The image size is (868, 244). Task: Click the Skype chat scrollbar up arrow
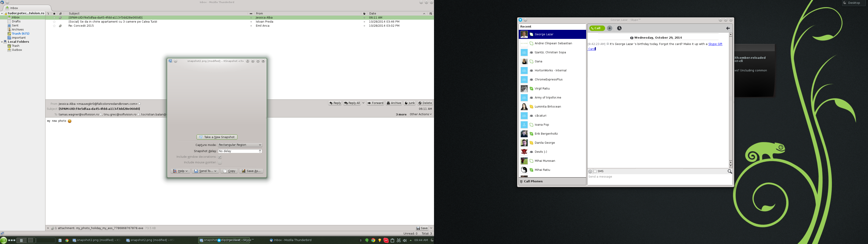point(731,35)
